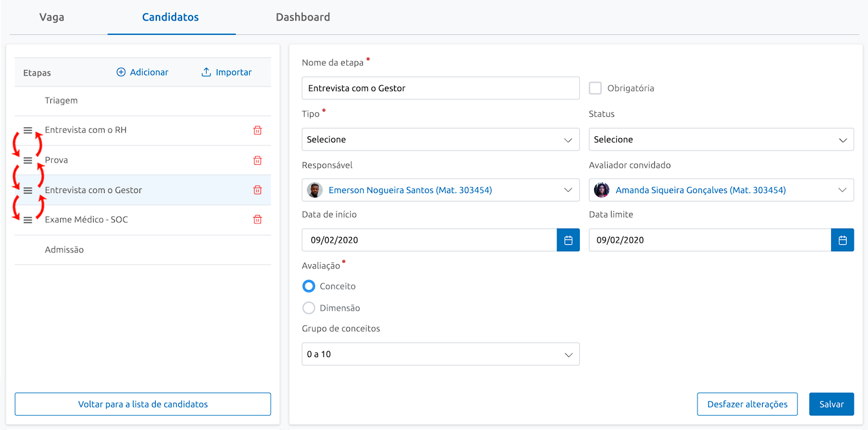This screenshot has height=430, width=868.
Task: Open calendar picker for Data limite
Action: 842,240
